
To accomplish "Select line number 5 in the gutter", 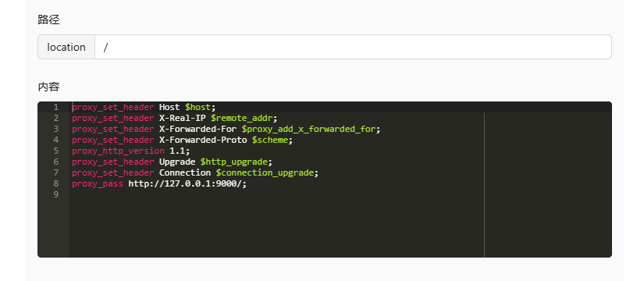I will coord(56,151).
